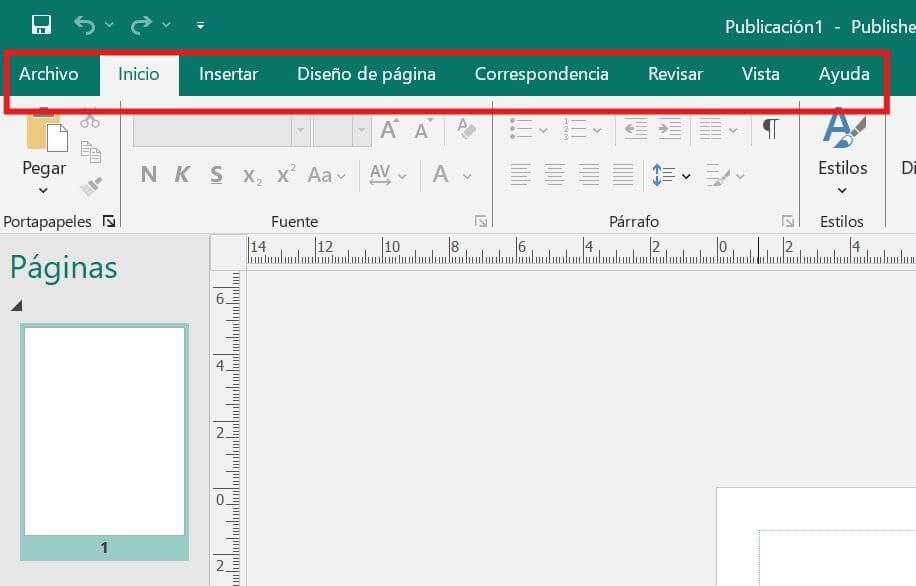
Task: Open the Portapapeles dialog launcher
Action: point(109,221)
